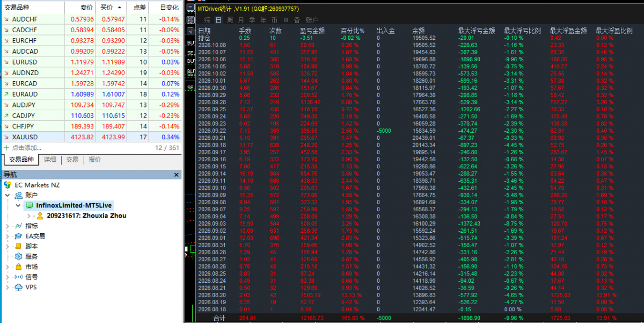Select the 年 yearly statistics tab
Image resolution: width=644 pixels, height=323 pixels.
(x=264, y=20)
